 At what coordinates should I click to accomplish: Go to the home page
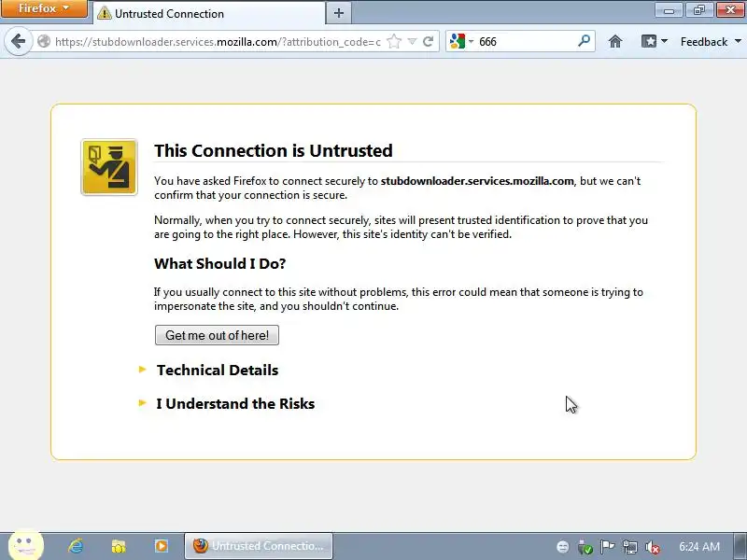pos(615,41)
